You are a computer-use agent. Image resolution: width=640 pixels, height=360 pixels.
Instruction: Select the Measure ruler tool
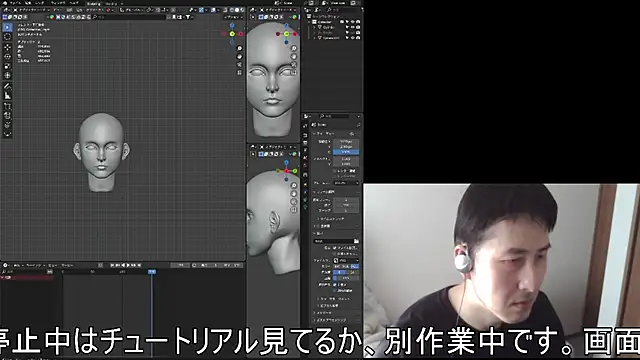point(7,96)
